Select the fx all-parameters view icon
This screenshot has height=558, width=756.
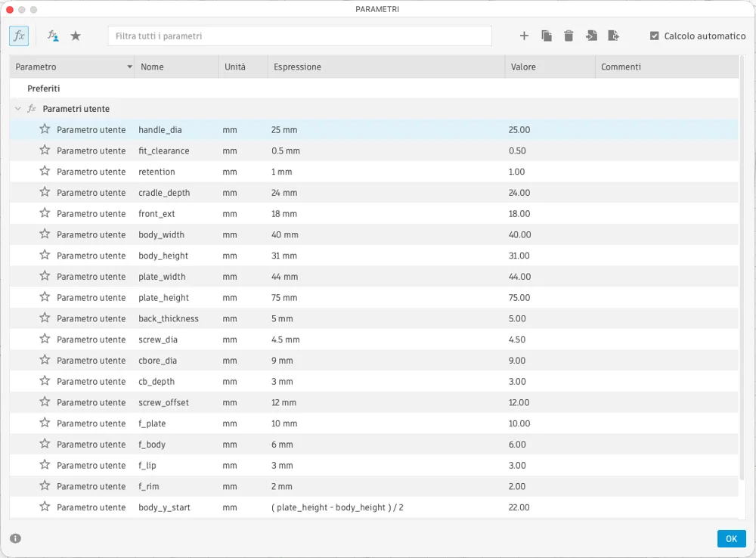[19, 36]
